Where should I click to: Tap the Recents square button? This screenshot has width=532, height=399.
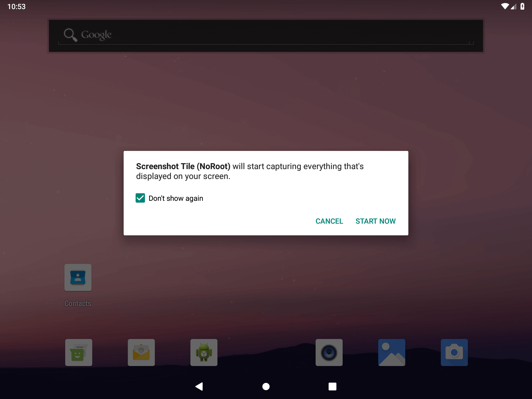tap(332, 387)
